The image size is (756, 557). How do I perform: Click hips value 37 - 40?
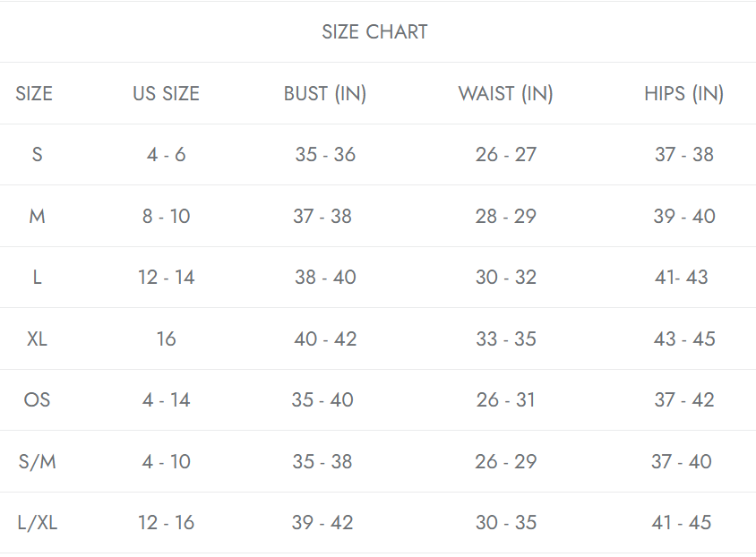click(x=682, y=461)
